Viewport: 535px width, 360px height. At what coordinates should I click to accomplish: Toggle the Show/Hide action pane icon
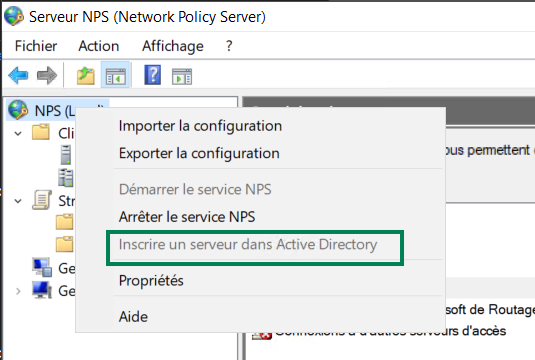(x=182, y=76)
